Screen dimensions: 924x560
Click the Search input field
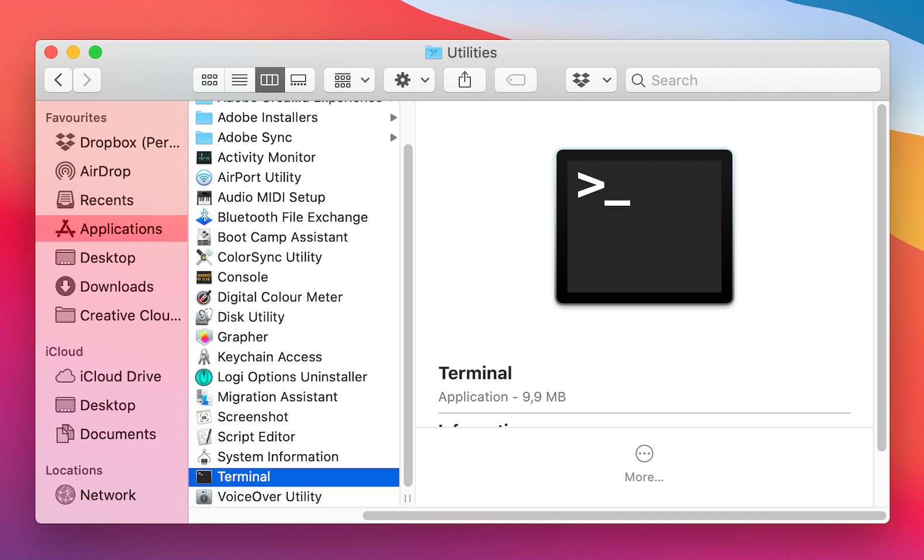pyautogui.click(x=760, y=80)
